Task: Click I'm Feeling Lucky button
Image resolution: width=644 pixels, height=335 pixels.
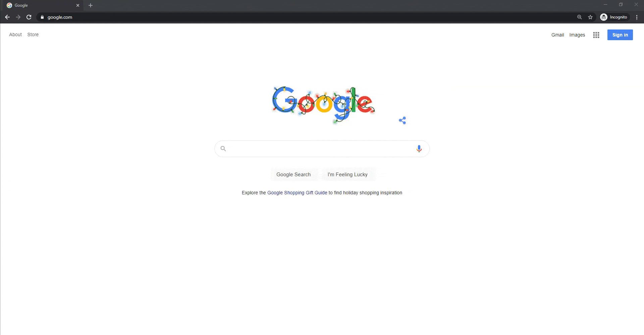Action: 347,174
